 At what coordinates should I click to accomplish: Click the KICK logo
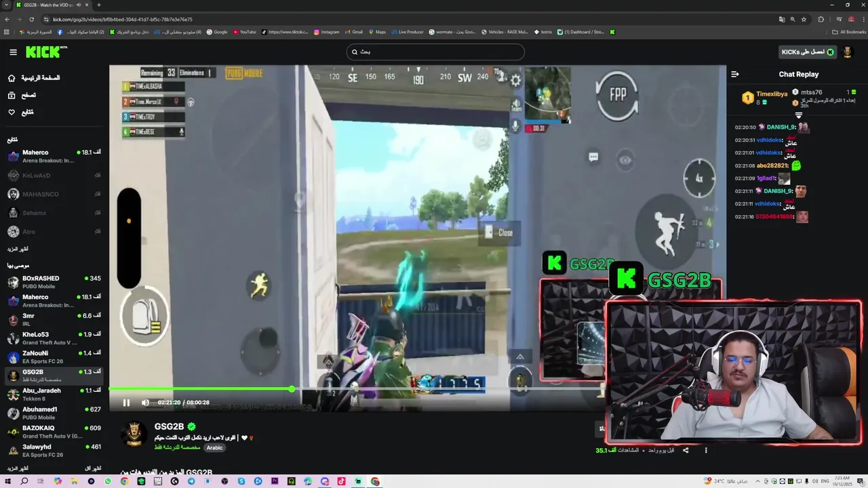tap(47, 52)
